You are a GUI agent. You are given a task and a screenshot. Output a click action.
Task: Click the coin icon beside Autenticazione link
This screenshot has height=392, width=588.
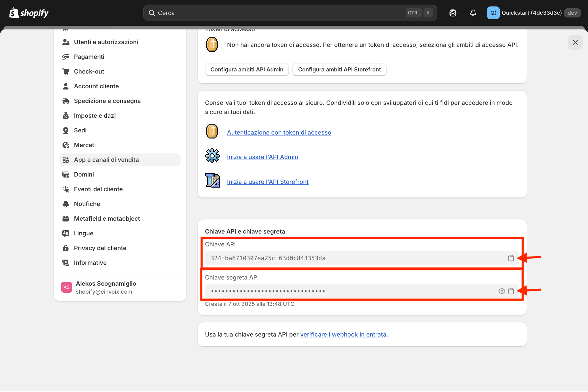[x=212, y=131]
